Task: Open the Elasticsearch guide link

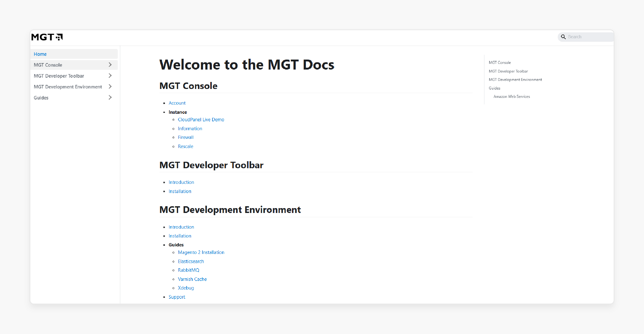Action: 191,261
